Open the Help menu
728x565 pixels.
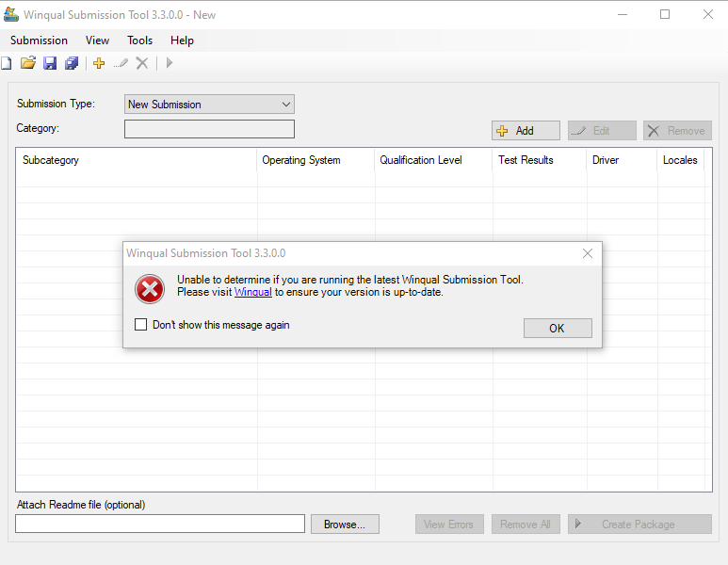[x=182, y=40]
